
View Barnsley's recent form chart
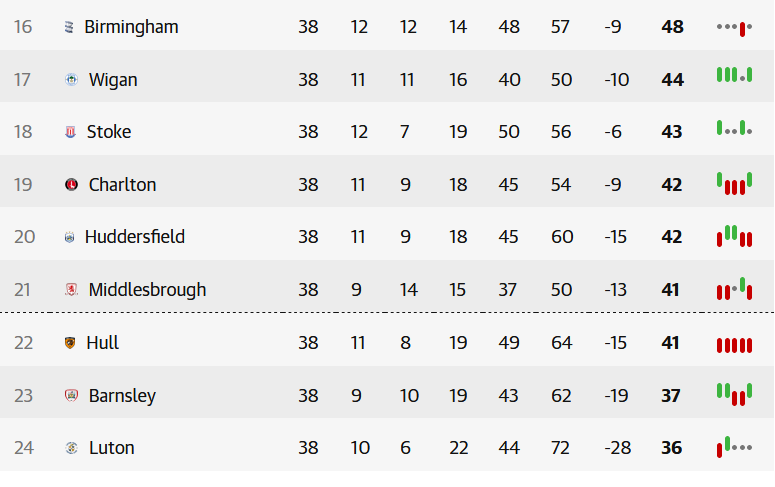click(734, 394)
